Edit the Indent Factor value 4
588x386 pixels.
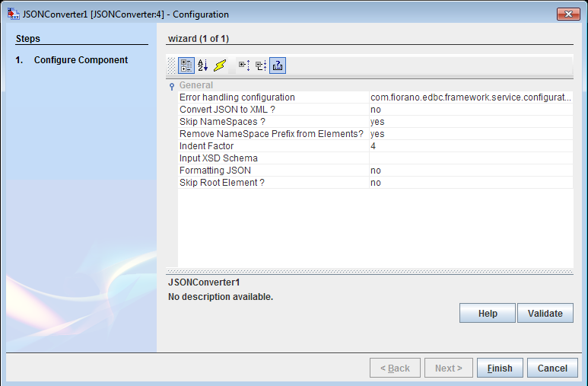471,145
